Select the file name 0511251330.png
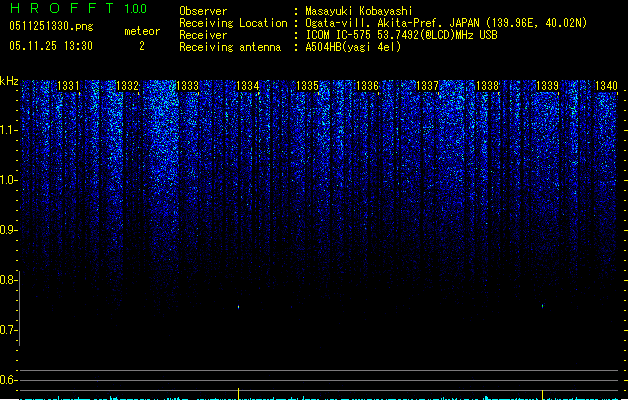 pos(51,26)
